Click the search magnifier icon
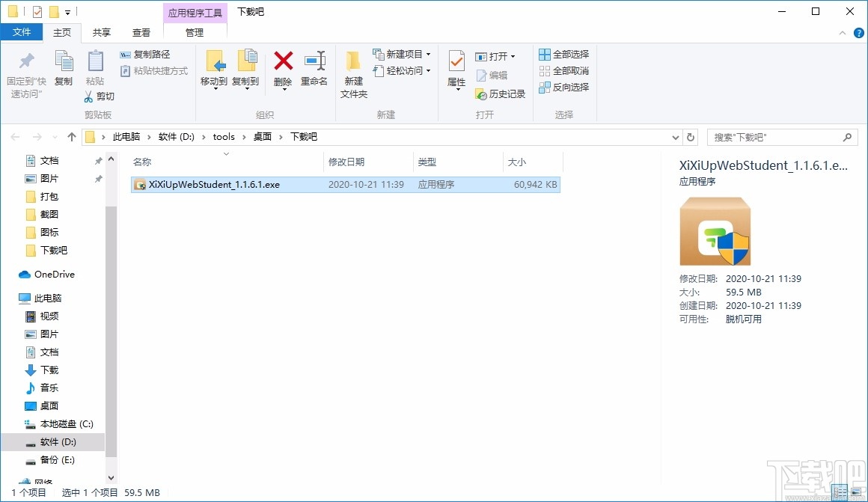 [x=847, y=137]
